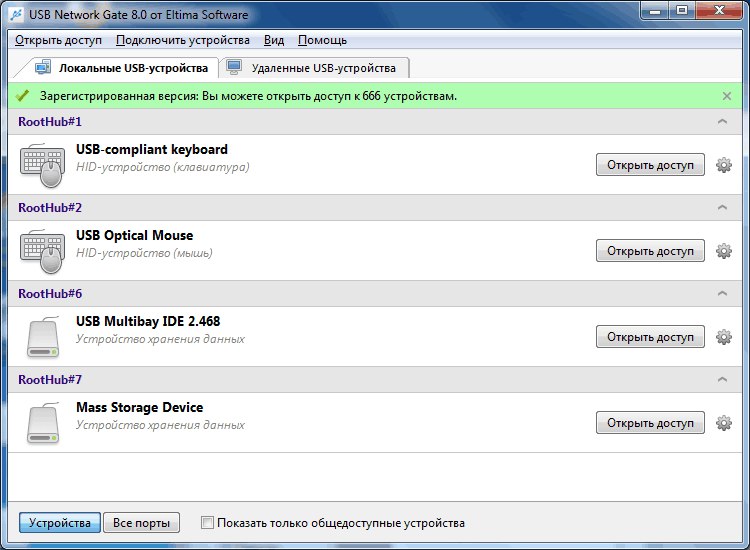This screenshot has height=550, width=750.
Task: Maximize the USB Network Gate window
Action: click(683, 11)
